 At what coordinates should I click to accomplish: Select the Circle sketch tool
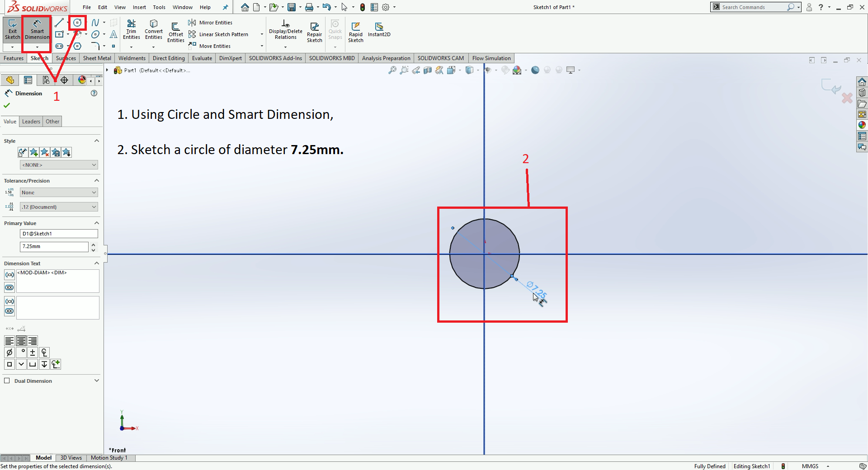[78, 23]
